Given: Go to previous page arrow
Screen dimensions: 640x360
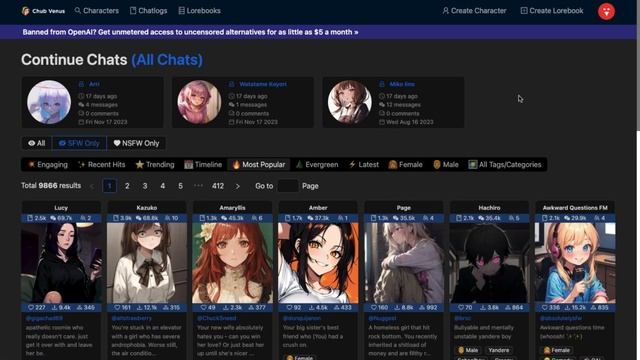Looking at the screenshot, I should (x=92, y=186).
